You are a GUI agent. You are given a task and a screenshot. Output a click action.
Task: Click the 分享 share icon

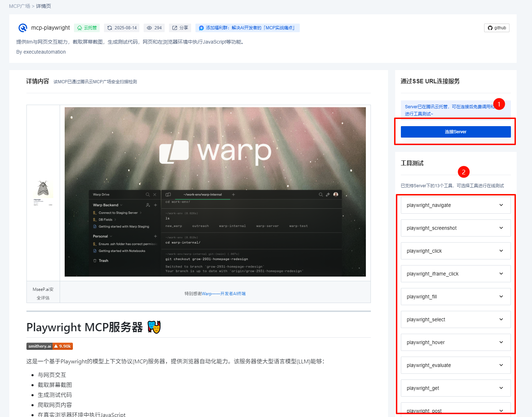click(x=175, y=28)
